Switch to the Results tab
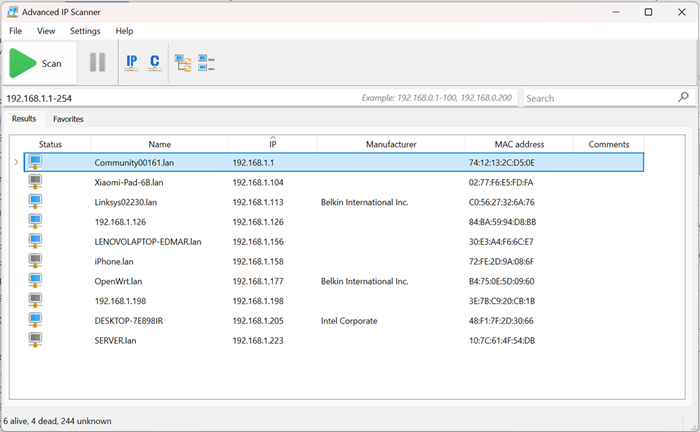 24,119
